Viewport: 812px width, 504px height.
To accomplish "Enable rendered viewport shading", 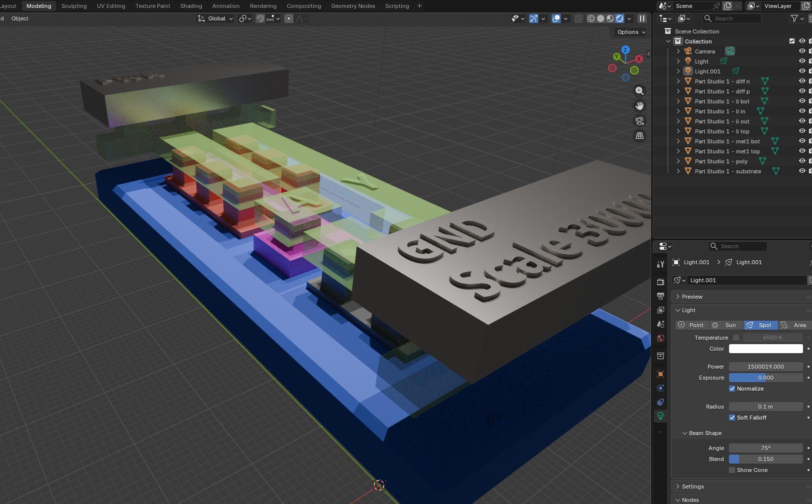I will point(620,18).
